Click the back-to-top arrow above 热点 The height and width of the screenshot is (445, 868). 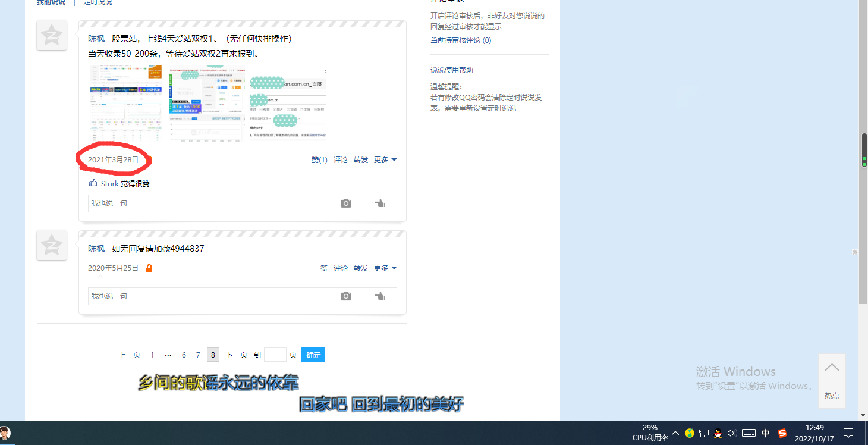(832, 367)
